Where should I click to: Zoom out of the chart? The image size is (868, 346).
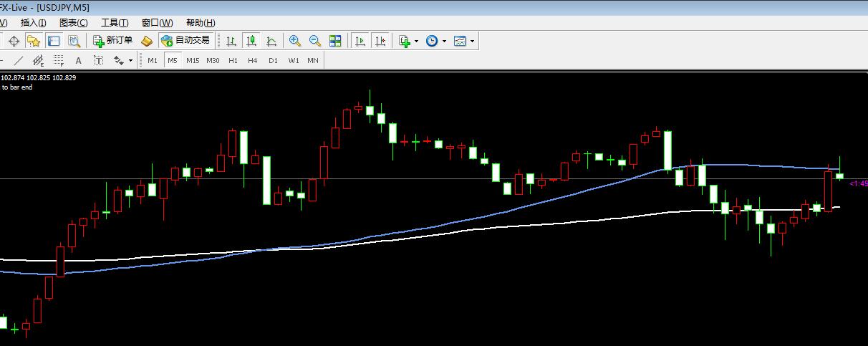tap(314, 41)
